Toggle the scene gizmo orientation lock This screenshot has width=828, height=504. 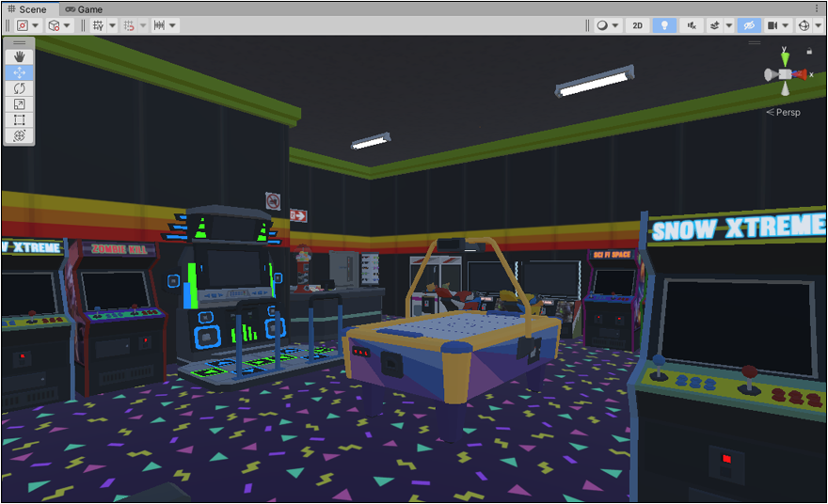click(x=808, y=51)
